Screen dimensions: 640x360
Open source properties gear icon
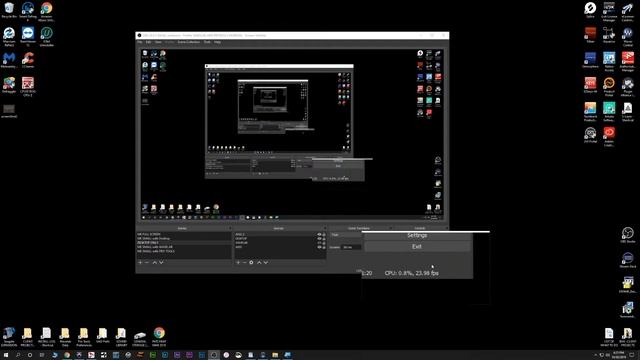click(251, 262)
